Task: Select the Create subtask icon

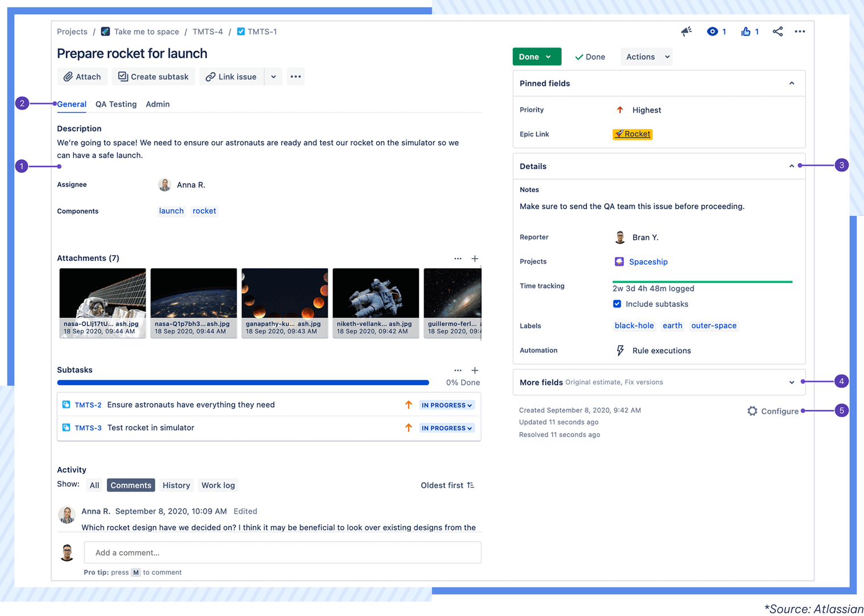Action: pyautogui.click(x=122, y=76)
